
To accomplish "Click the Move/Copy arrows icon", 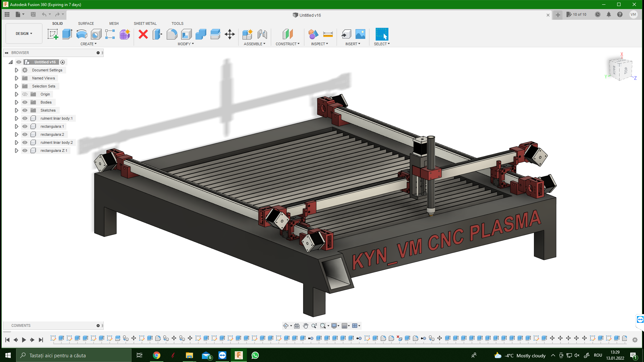I will tap(230, 34).
